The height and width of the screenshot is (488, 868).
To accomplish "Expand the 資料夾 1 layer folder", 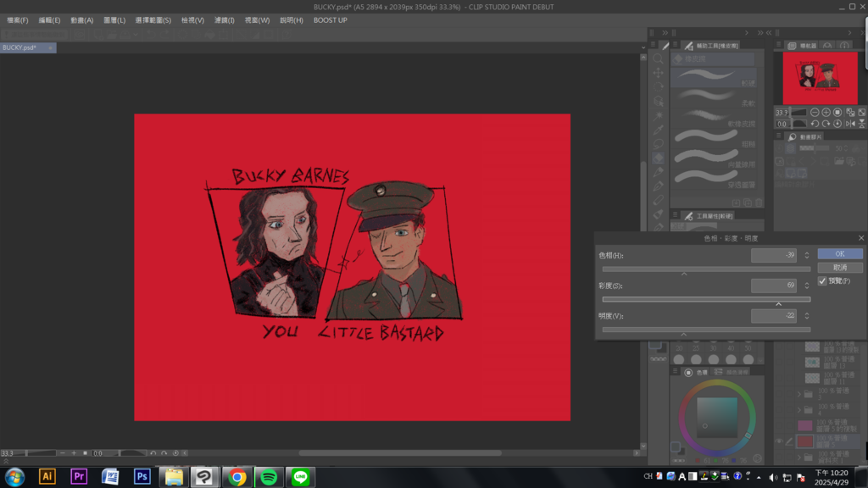I will coord(798,457).
